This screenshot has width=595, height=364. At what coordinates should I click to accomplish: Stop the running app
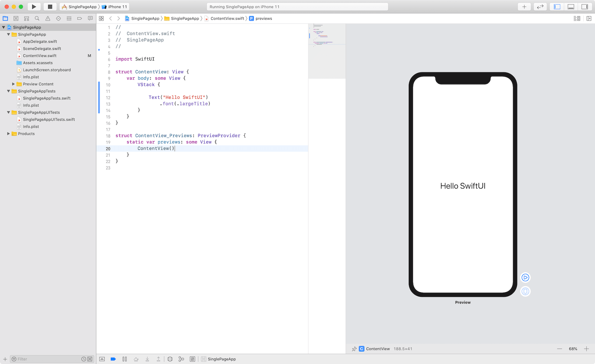point(50,7)
